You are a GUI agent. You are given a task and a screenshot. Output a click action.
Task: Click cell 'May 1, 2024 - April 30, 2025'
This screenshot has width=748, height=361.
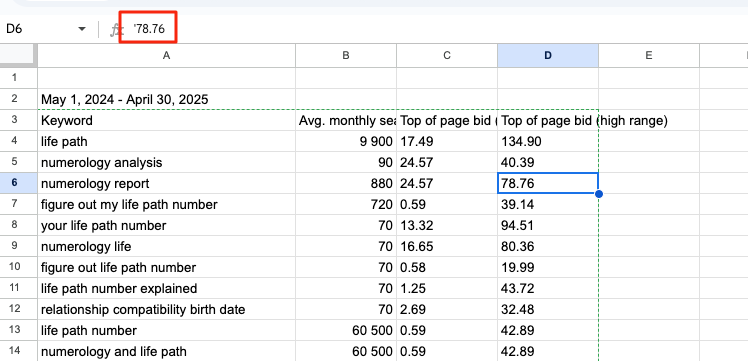(166, 99)
